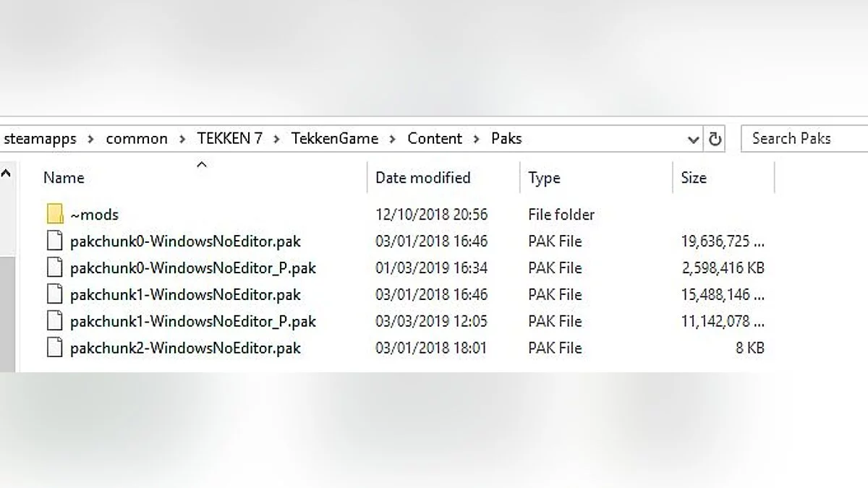This screenshot has height=488, width=868.
Task: Expand the chevron after TEKKEN 7 breadcrumb
Action: [x=277, y=139]
